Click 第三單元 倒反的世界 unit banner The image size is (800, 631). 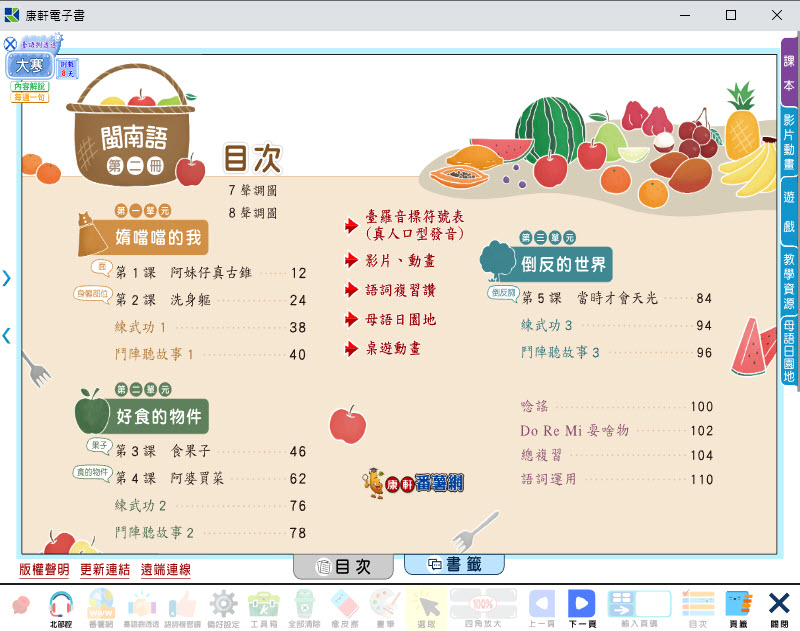pyautogui.click(x=547, y=264)
